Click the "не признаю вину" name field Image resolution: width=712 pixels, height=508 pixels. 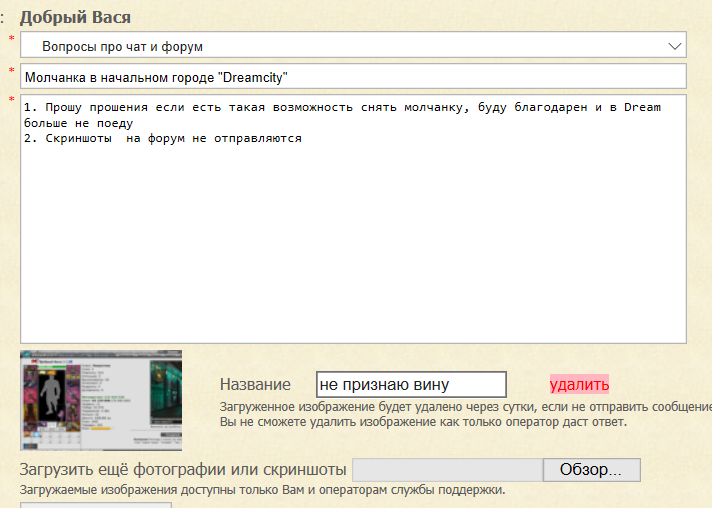[x=411, y=385]
